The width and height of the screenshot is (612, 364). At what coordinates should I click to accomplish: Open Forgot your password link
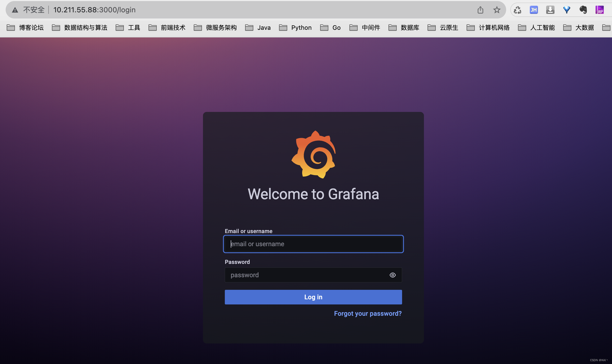[x=368, y=313]
